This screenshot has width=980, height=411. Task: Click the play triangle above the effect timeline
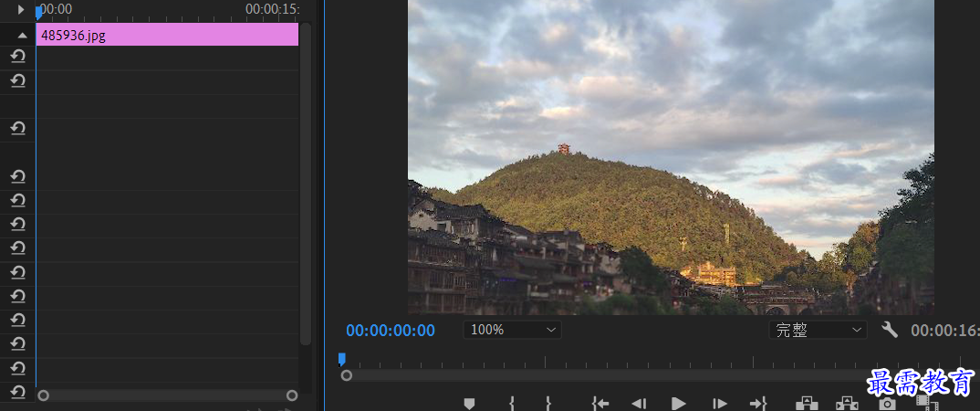pyautogui.click(x=21, y=9)
